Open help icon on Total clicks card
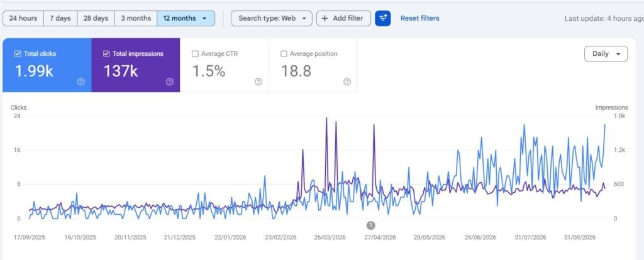 pos(81,82)
